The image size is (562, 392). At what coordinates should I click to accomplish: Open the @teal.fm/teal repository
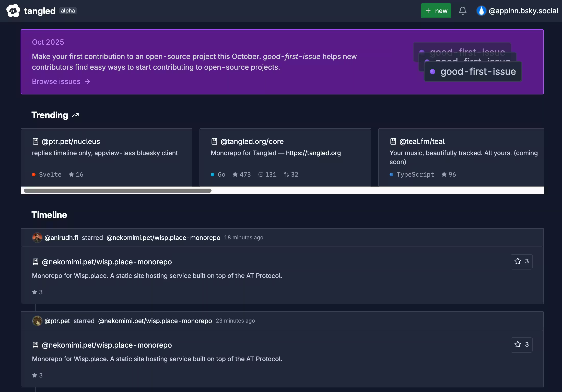click(421, 141)
